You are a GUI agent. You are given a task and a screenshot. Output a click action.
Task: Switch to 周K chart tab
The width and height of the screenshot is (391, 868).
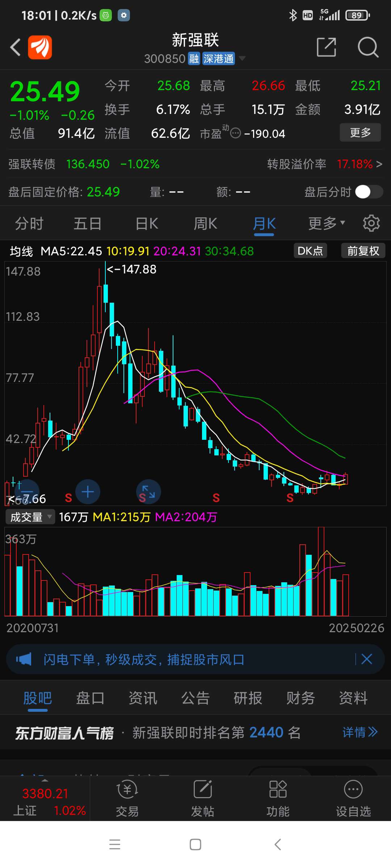click(205, 224)
